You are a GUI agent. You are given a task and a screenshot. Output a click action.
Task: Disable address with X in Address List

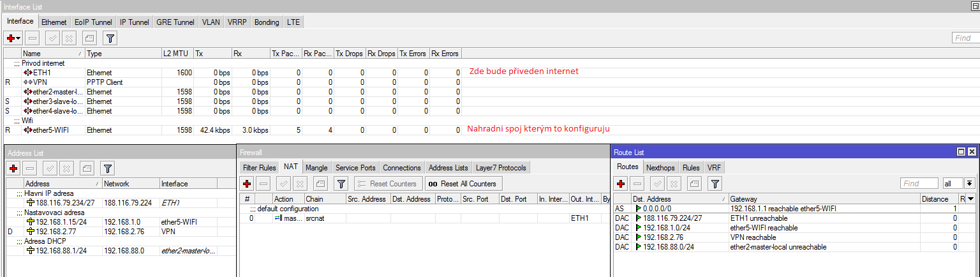tap(66, 168)
